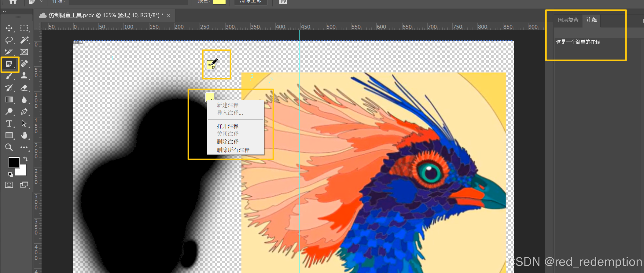Viewport: 644px width, 273px height.
Task: Select the Lasso tool
Action: click(9, 40)
